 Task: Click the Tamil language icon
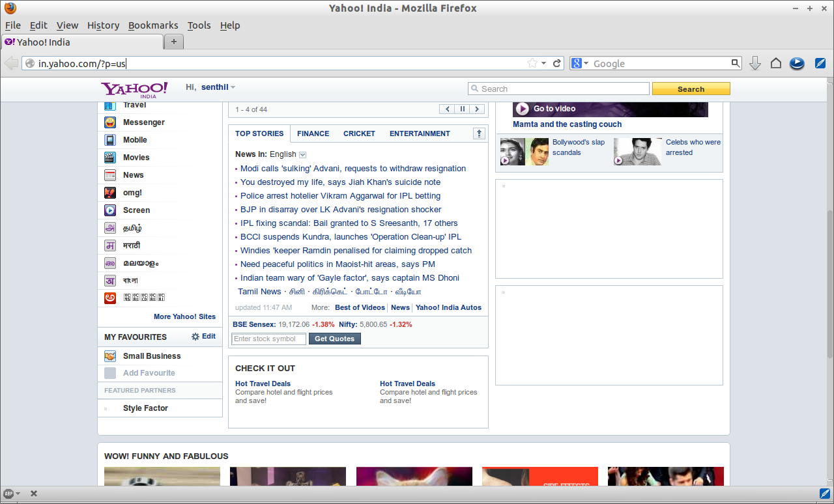[x=111, y=228]
